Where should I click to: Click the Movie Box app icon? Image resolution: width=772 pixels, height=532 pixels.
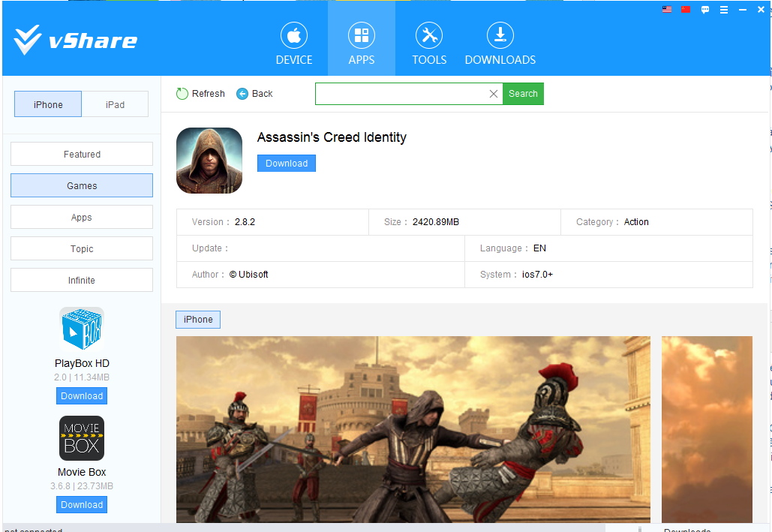tap(82, 438)
